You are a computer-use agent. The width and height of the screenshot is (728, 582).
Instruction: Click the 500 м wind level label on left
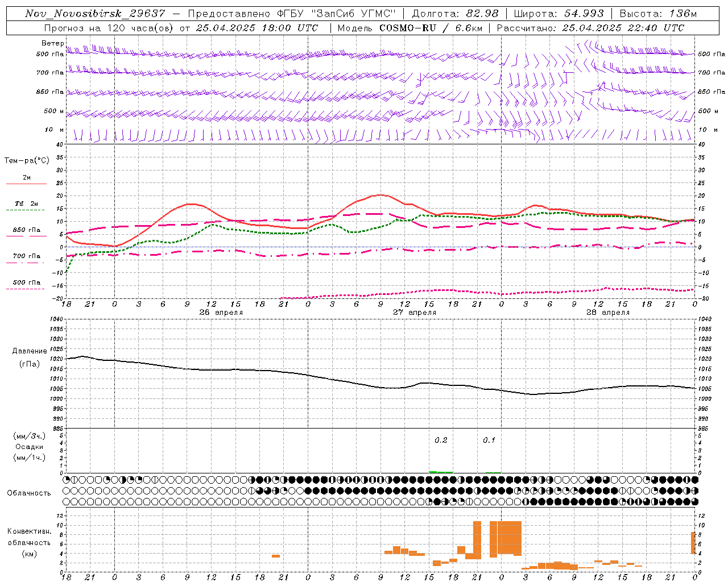(54, 111)
